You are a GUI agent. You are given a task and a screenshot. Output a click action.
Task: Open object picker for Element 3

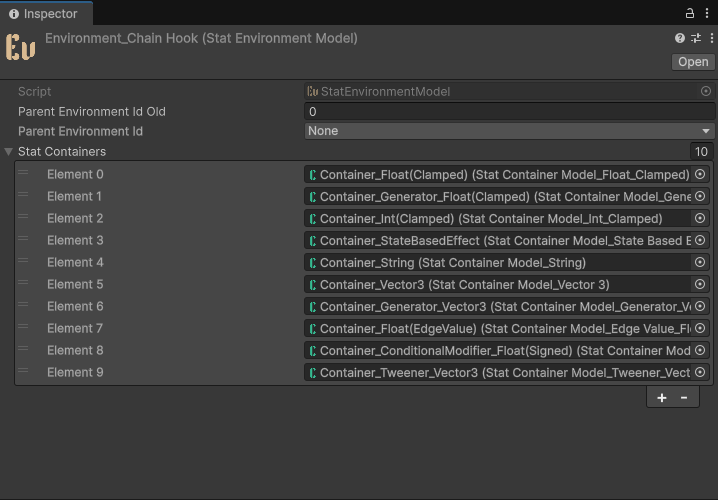click(700, 240)
